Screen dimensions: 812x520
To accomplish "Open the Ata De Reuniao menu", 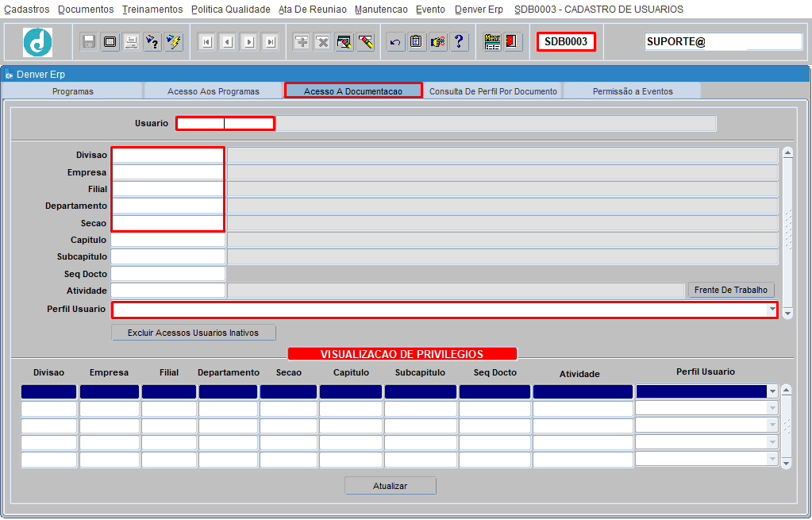I will click(x=312, y=10).
